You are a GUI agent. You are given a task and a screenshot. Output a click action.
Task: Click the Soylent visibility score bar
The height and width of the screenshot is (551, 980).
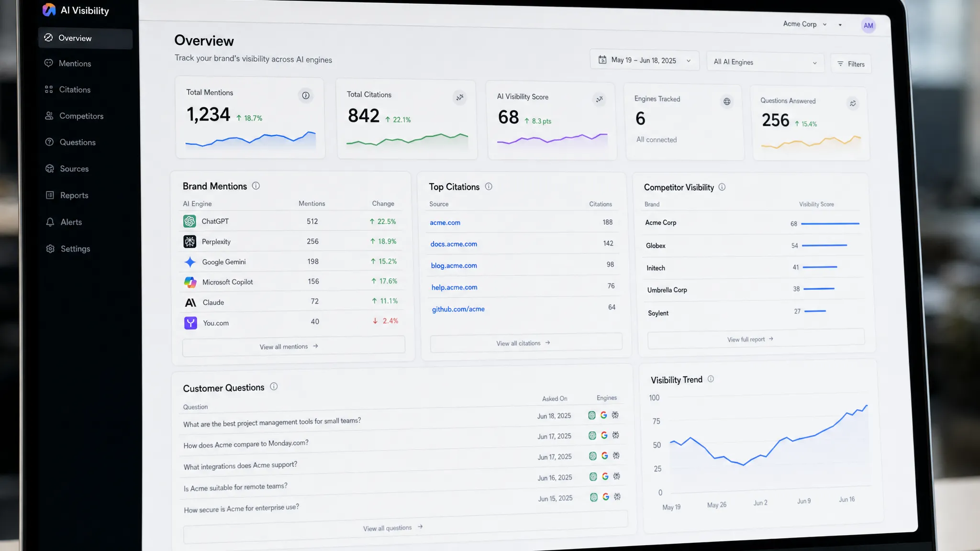click(815, 311)
